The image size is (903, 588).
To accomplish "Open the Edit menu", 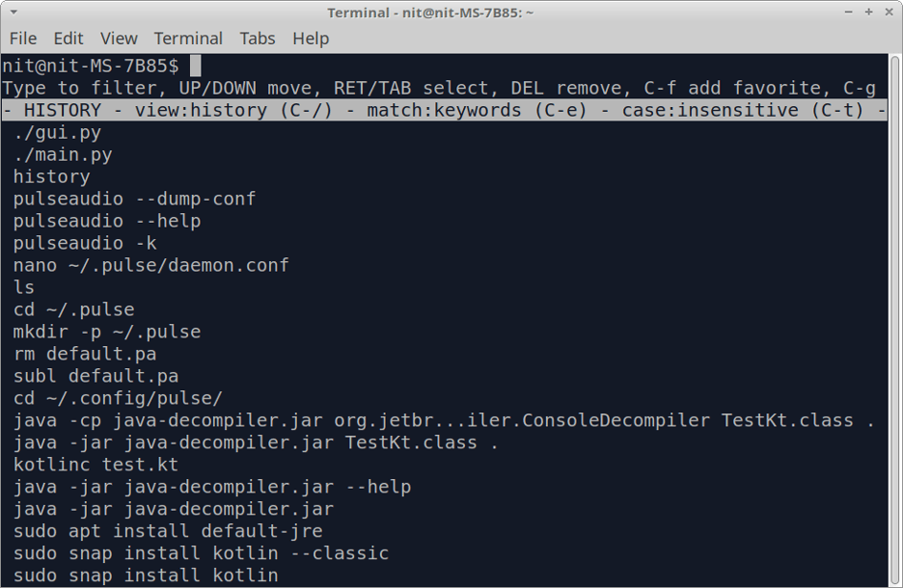I will click(x=68, y=39).
